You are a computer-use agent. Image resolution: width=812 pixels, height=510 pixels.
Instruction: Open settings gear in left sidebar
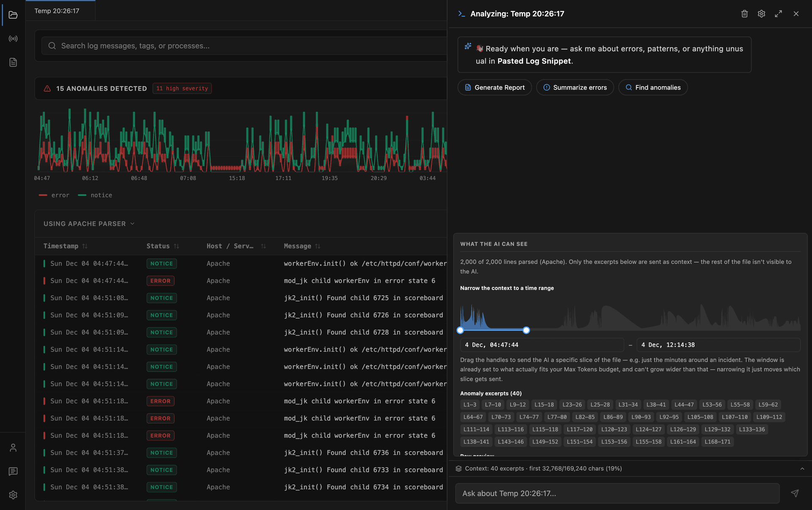13,495
